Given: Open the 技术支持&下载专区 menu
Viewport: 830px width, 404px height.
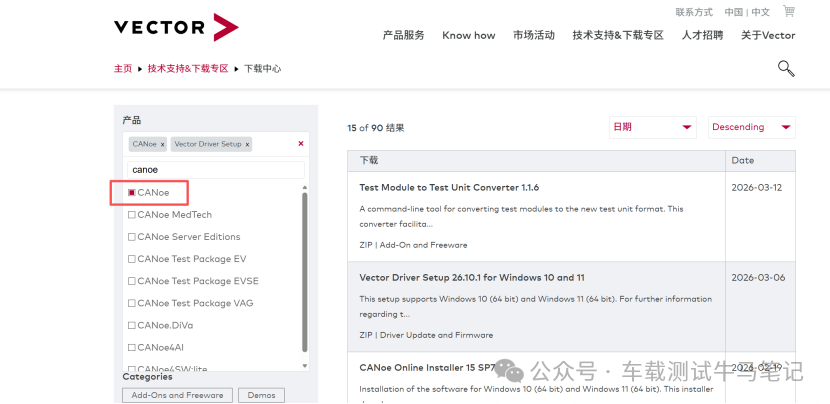Looking at the screenshot, I should 618,35.
